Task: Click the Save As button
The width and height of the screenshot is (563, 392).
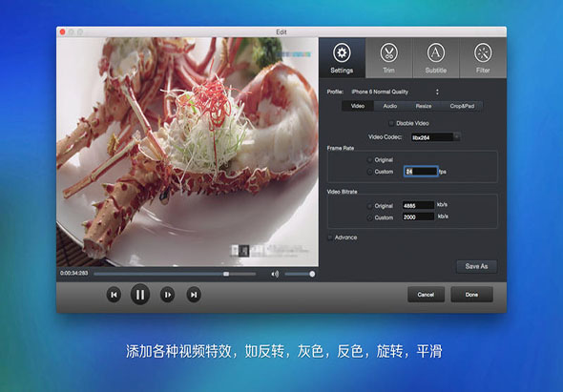Action: [476, 266]
